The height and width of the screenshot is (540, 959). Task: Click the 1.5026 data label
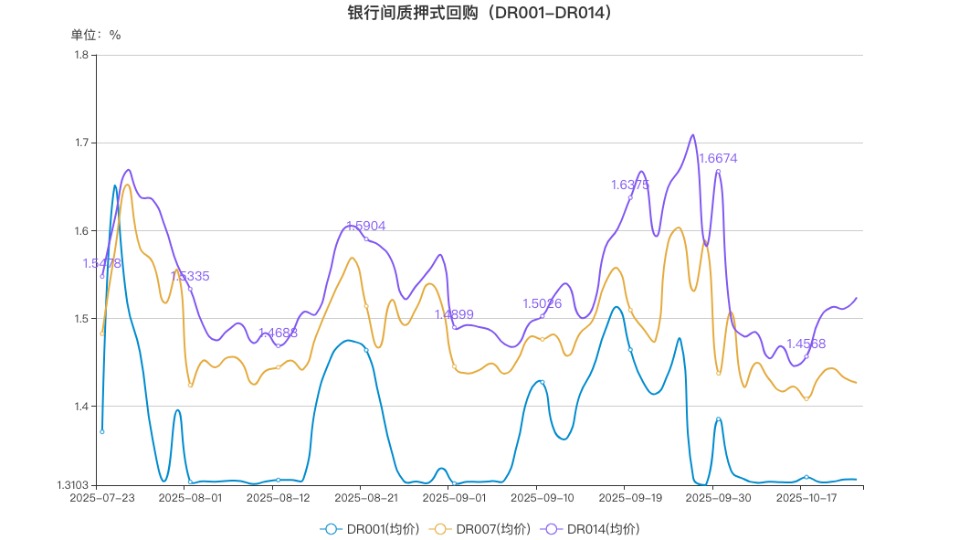pos(542,304)
